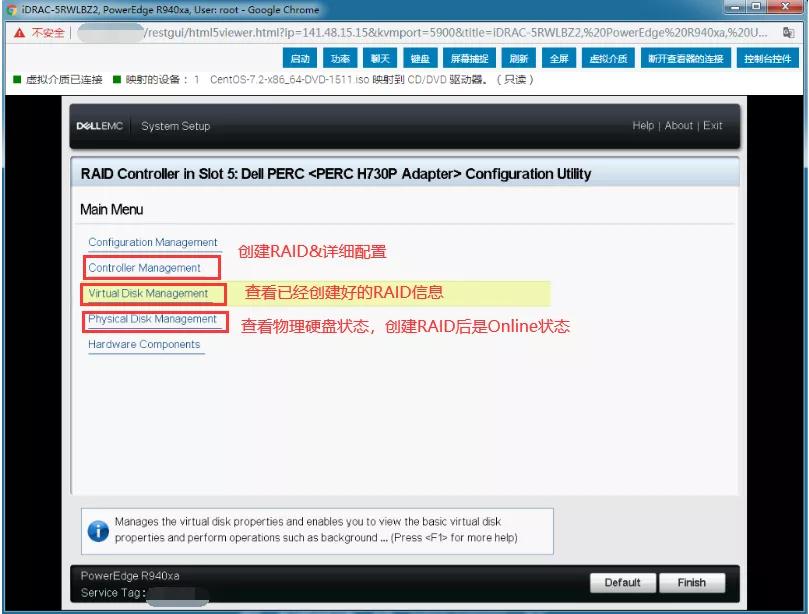Open Configuration Management link
This screenshot has width=809, height=614.
pyautogui.click(x=153, y=242)
